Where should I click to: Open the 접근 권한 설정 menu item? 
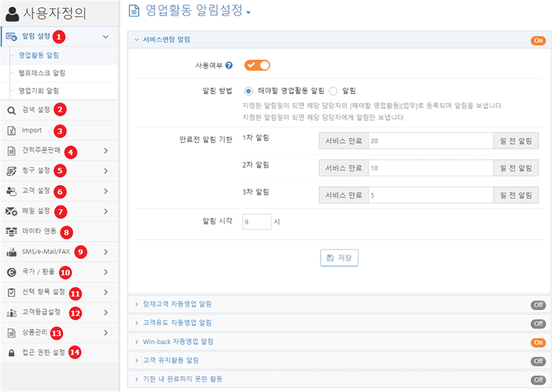[x=59, y=353]
